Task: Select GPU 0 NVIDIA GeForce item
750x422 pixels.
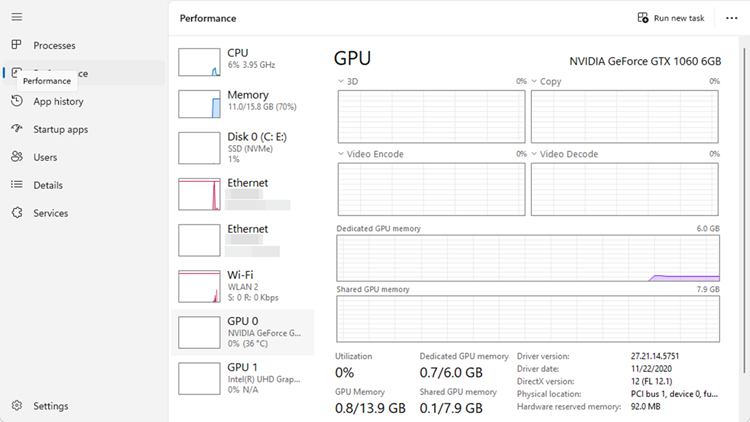Action: point(243,332)
